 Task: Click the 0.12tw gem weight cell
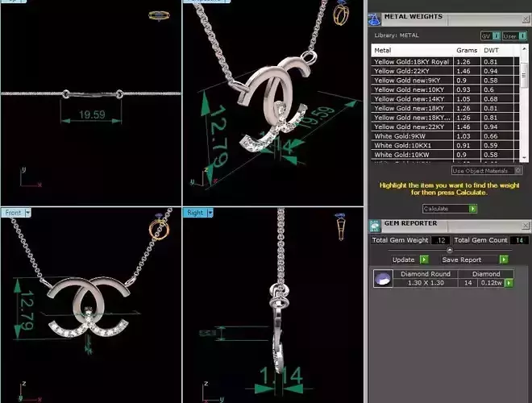coord(491,283)
